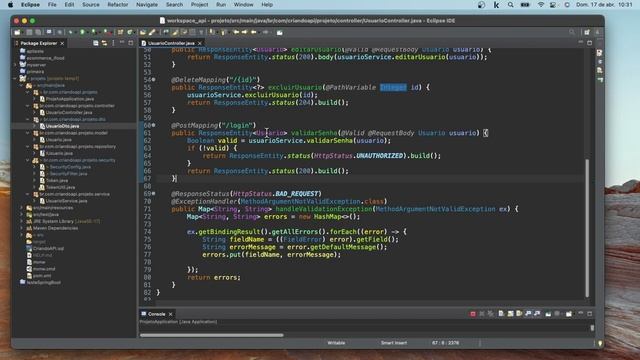Click the tip of the day lightbulb
This screenshot has height=360, width=640.
tap(600, 343)
